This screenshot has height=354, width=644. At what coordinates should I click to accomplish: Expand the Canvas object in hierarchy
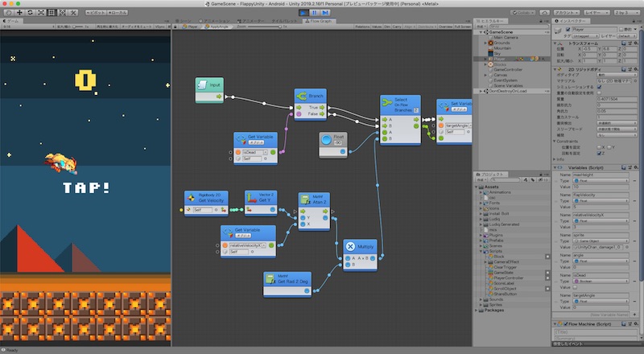tap(485, 75)
